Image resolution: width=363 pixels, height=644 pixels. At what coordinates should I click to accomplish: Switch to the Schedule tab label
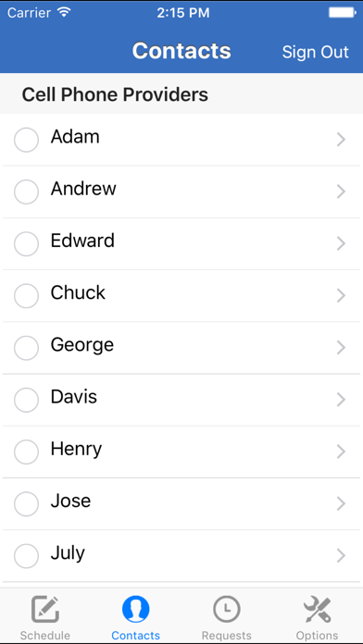tap(45, 636)
